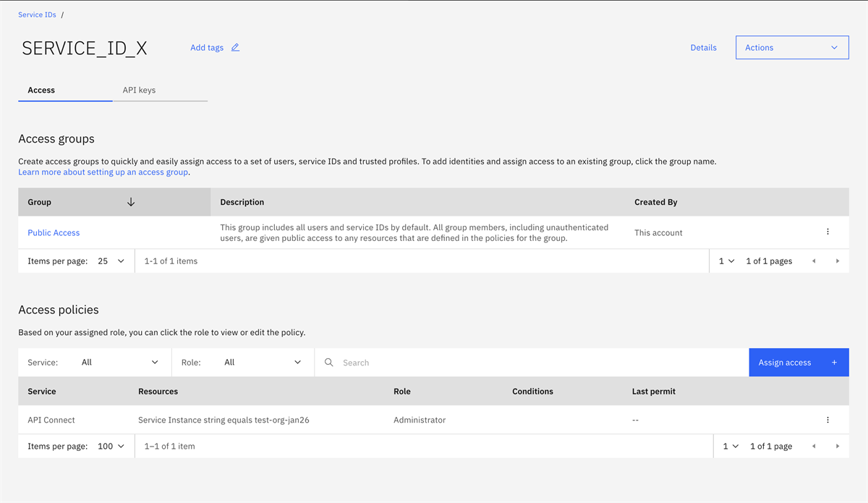868x503 pixels.
Task: Go to next page in Access policies table
Action: point(838,447)
